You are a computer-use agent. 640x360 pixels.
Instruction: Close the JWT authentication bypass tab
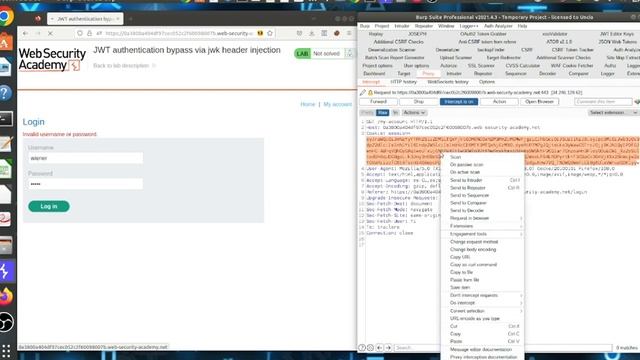118,19
